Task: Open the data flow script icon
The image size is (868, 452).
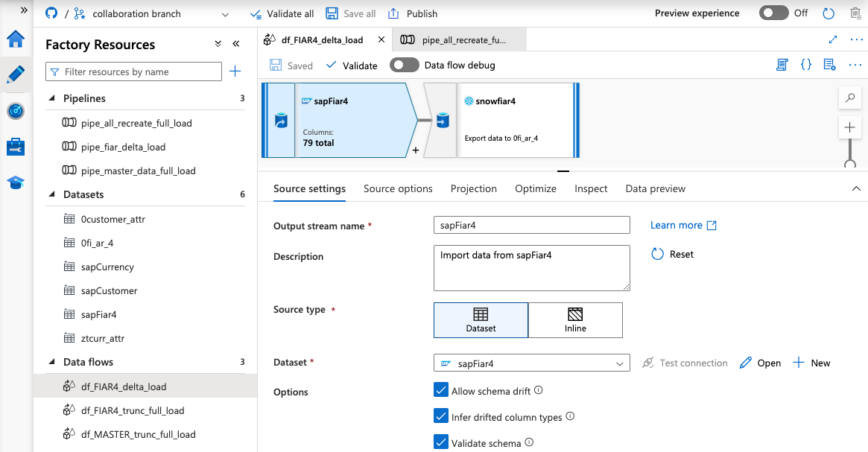Action: [x=782, y=65]
